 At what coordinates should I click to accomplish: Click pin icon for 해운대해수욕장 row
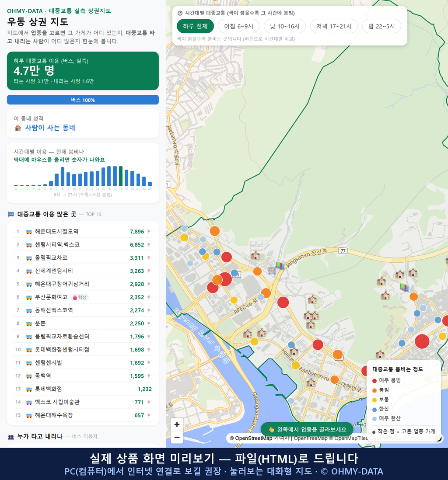[x=149, y=415]
